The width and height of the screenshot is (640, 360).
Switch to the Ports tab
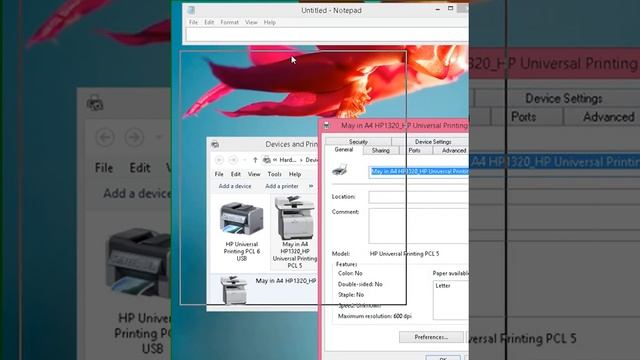pyautogui.click(x=414, y=151)
